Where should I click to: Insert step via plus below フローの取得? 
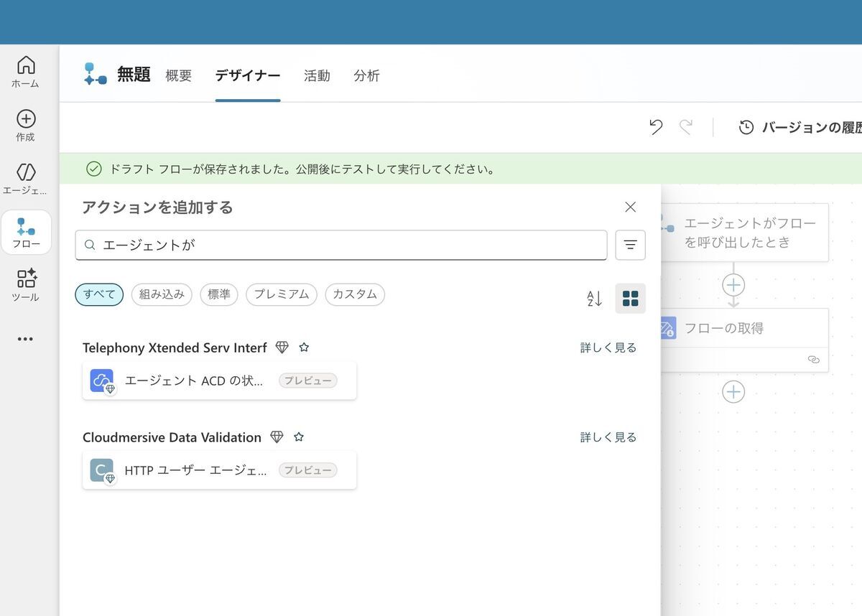pos(733,392)
